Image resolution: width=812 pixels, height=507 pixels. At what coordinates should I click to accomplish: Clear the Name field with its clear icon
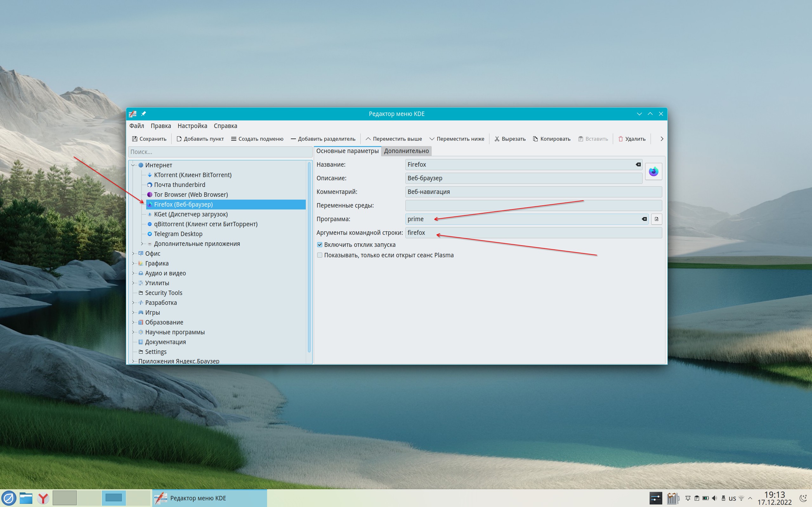point(638,165)
